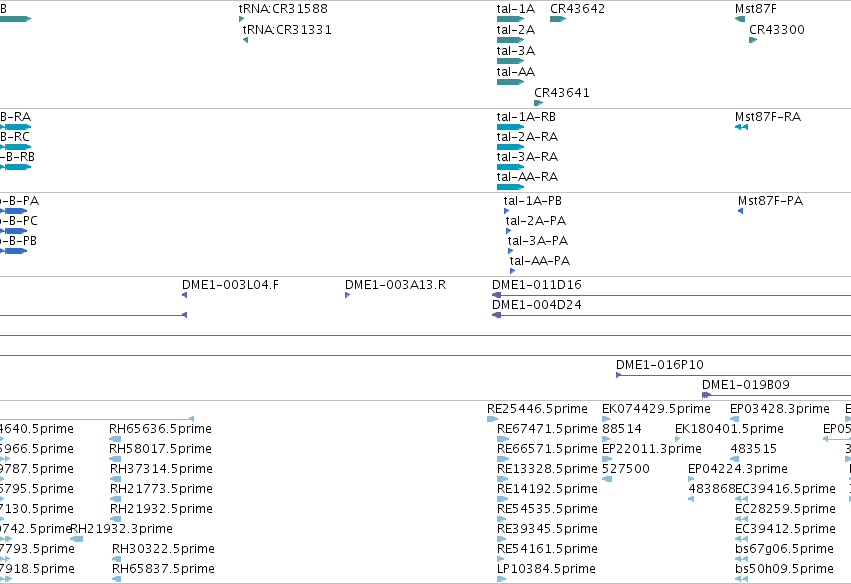Viewport: 851px width, 584px height.
Task: Click the bs50h09.5prime EST label
Action: click(784, 569)
